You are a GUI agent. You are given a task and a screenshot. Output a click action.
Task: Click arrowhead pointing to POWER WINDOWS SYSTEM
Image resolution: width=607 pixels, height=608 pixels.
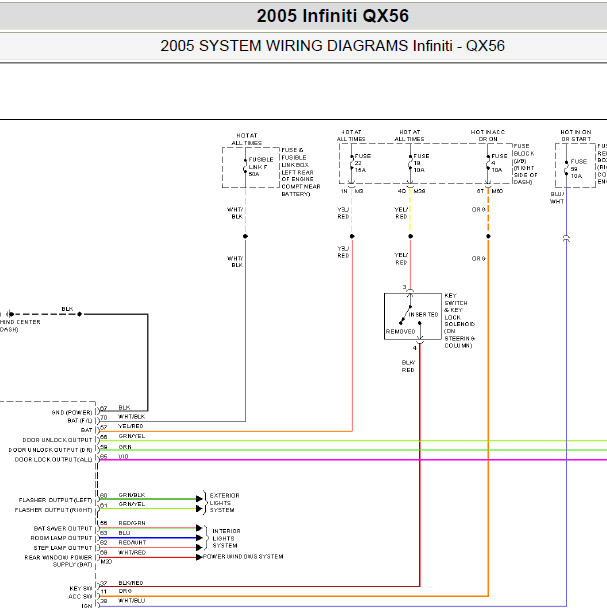pyautogui.click(x=199, y=557)
